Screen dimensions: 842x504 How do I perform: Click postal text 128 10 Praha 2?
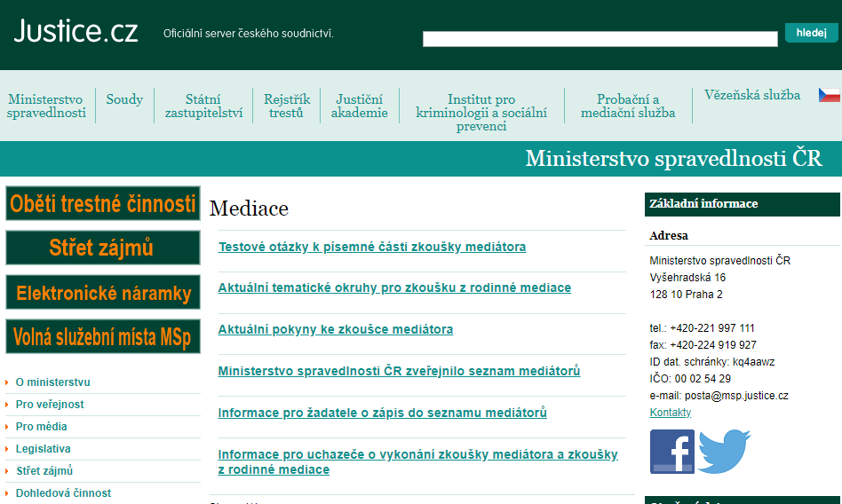click(x=687, y=294)
